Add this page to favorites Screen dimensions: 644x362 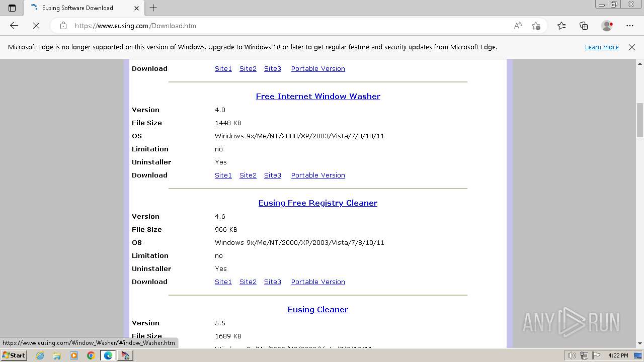(x=536, y=26)
